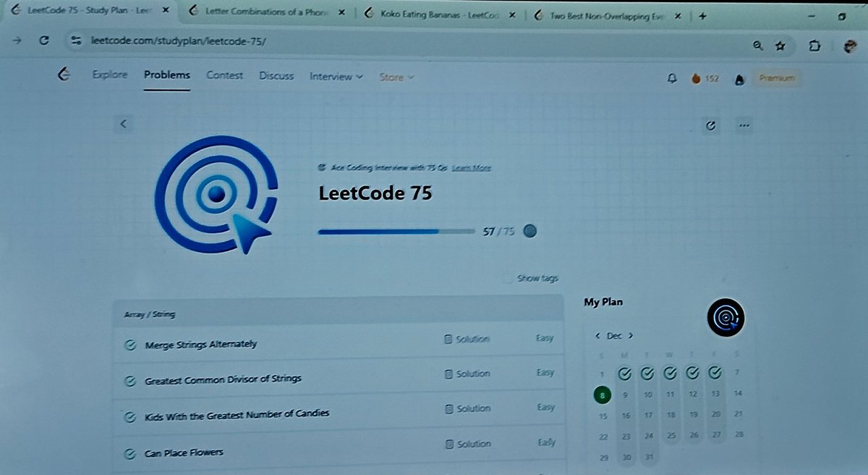The image size is (868, 475).
Task: Open the three-dot more options menu
Action: coord(744,125)
